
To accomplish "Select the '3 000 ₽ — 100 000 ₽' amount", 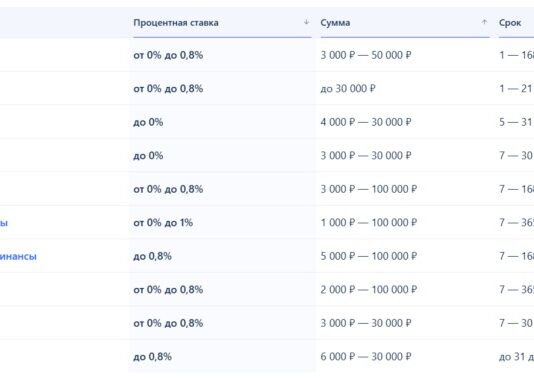I will [x=368, y=189].
